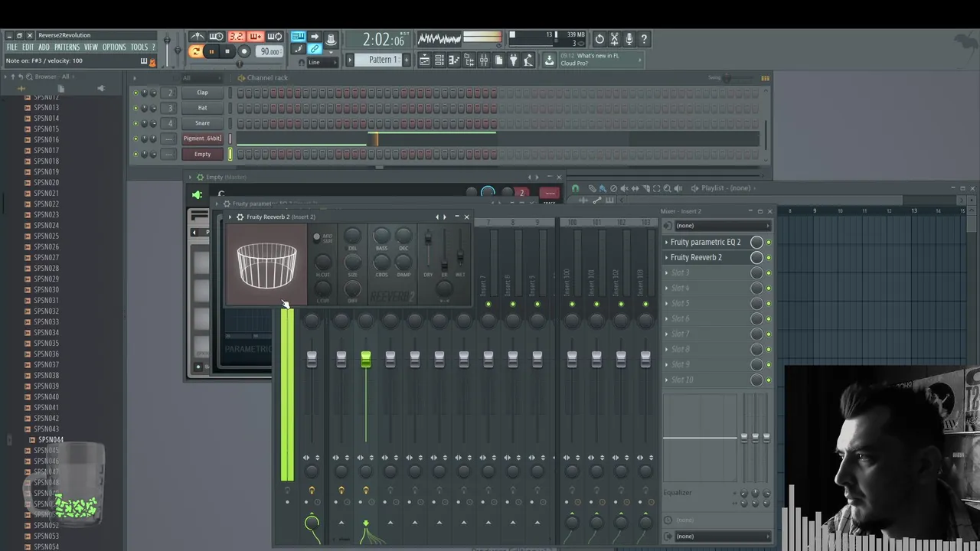
Task: Open the FILE menu
Action: click(x=12, y=47)
